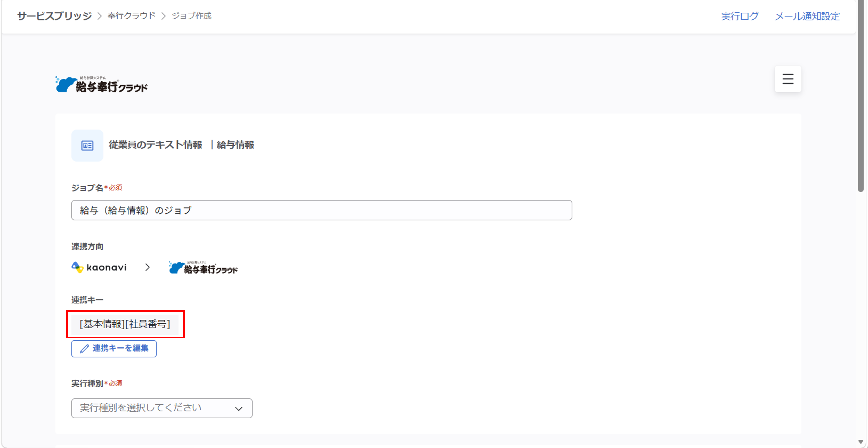Open the 実行種別 dropdown

click(162, 408)
